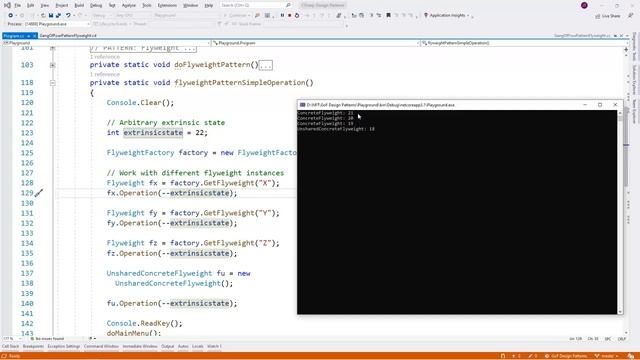Click Console.Clear() on line 120
This screenshot has width=640, height=360.
click(140, 102)
